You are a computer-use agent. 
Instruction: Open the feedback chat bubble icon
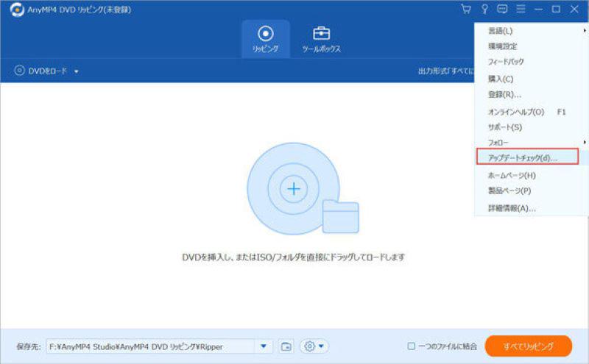[503, 10]
